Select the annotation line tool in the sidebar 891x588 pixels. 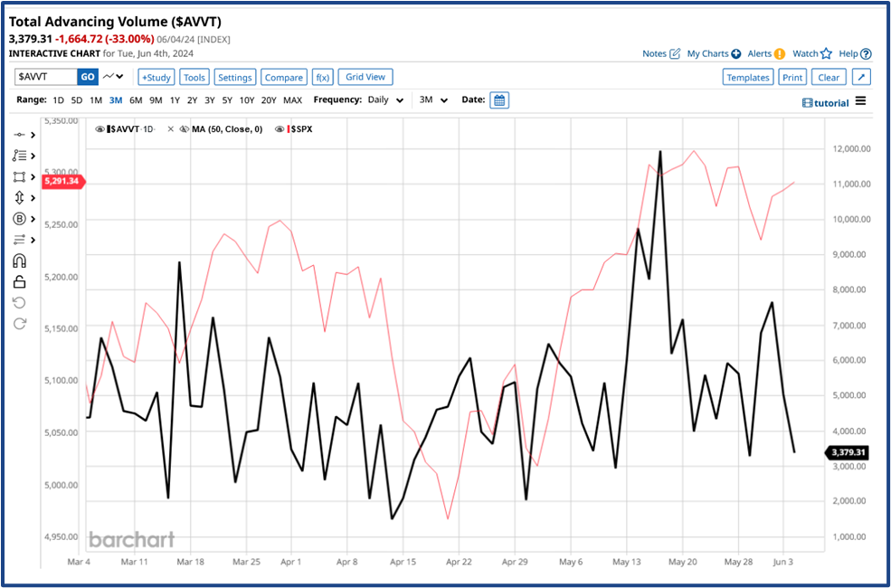coord(20,134)
